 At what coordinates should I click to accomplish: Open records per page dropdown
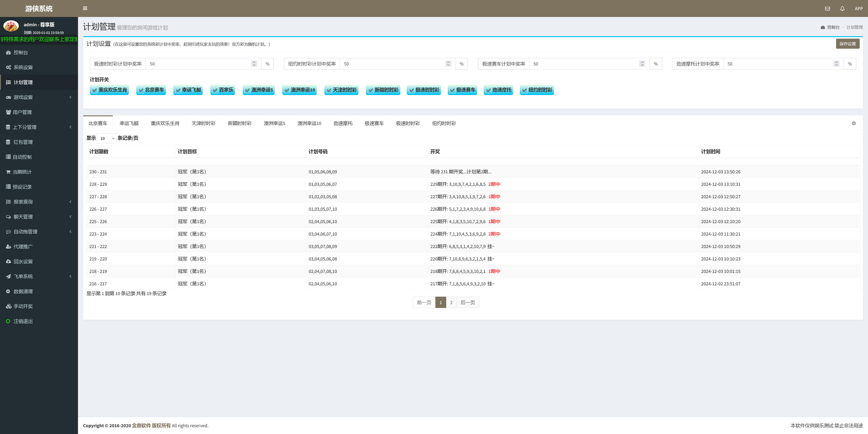[x=107, y=138]
